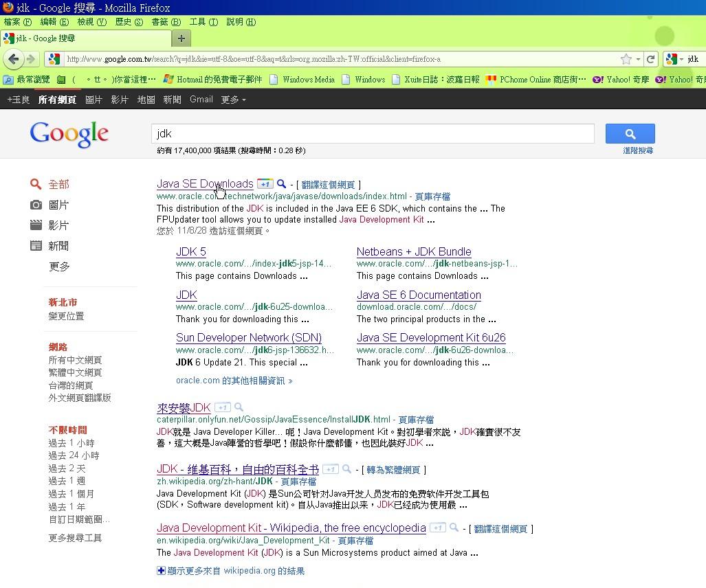Click 翻譯這個網頁 for Java SE Downloads
The image size is (706, 588).
[328, 185]
